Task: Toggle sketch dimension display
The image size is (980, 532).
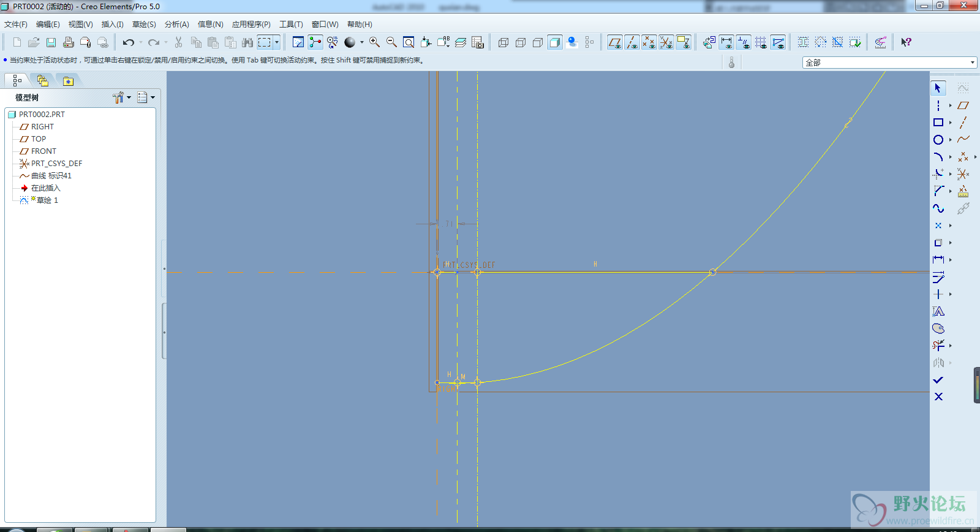Action: point(726,42)
